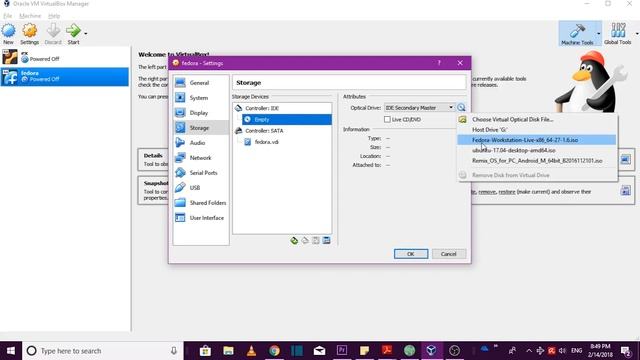Open the General settings category
This screenshot has width=640, height=360.
pyautogui.click(x=200, y=82)
